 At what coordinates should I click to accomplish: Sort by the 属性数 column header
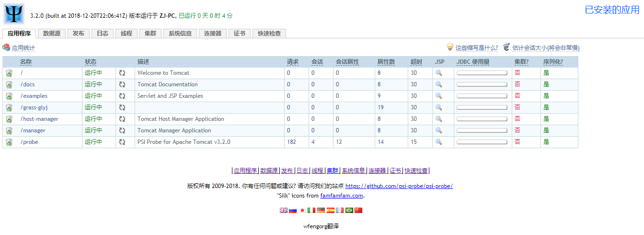click(386, 62)
